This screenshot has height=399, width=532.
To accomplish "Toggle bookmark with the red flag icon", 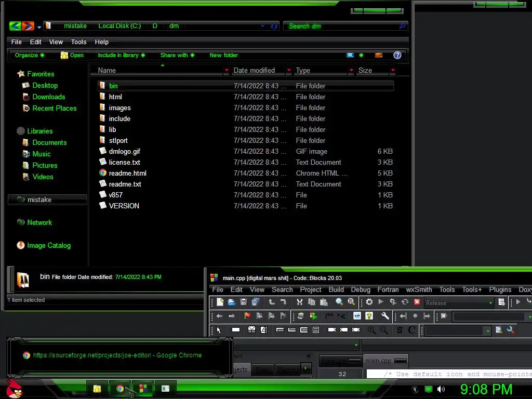I will [247, 316].
